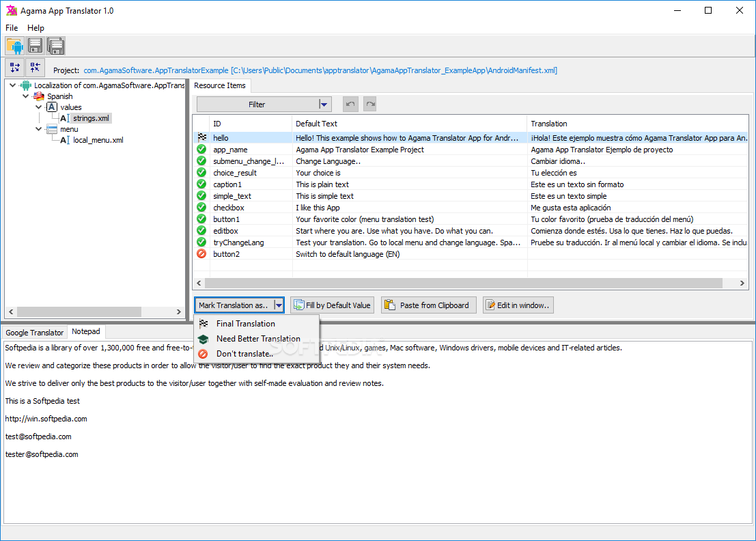This screenshot has height=541, width=756.
Task: Switch to the Notepad tab
Action: 86,331
